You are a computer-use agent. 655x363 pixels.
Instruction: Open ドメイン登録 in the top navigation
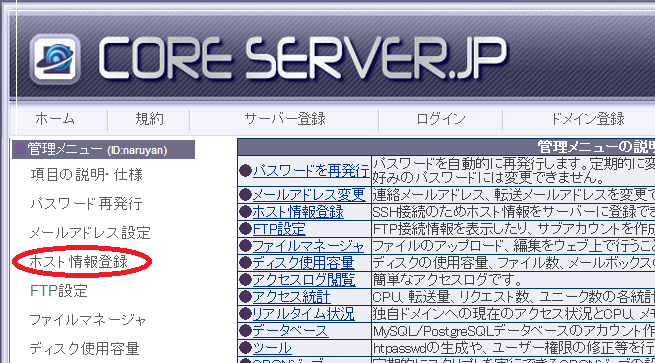pyautogui.click(x=587, y=119)
